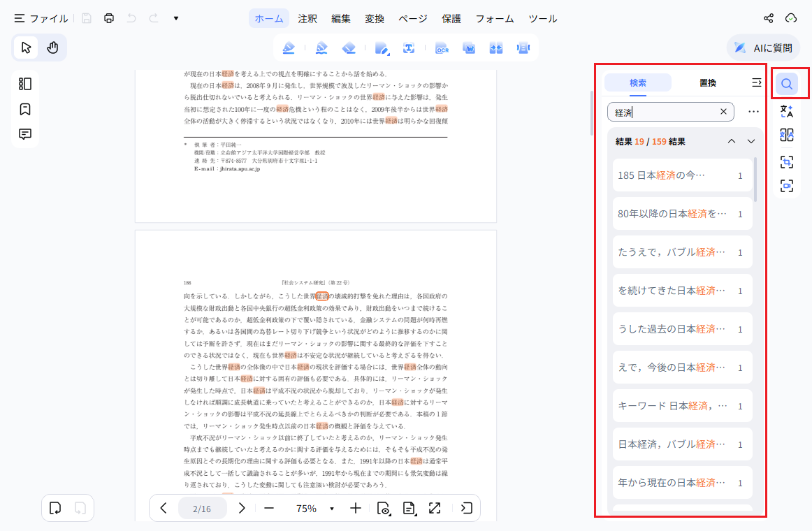
Task: Zoom in with the plus button
Action: coord(355,508)
